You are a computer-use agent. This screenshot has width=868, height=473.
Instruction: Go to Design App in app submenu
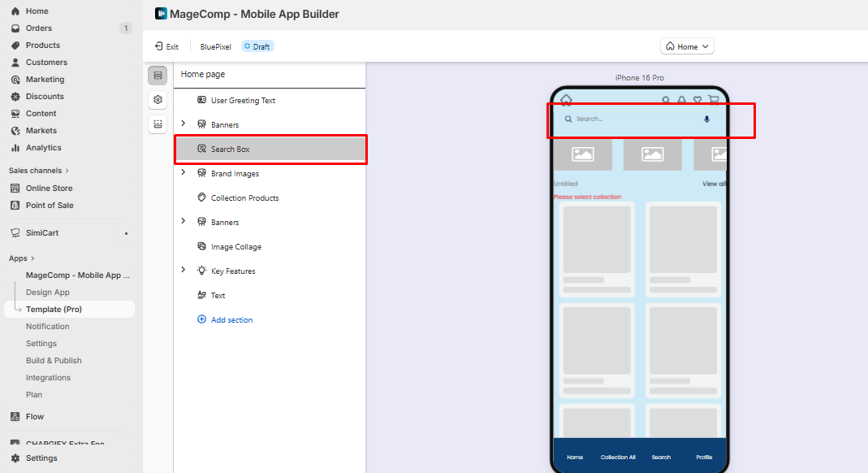48,292
